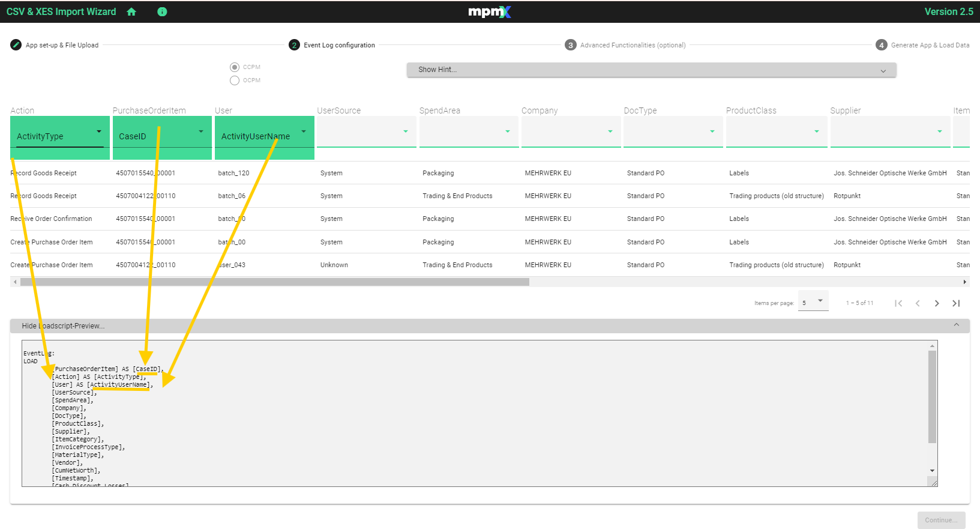Viewport: 980px width, 529px height.
Task: Click the Continue button
Action: pos(941,520)
